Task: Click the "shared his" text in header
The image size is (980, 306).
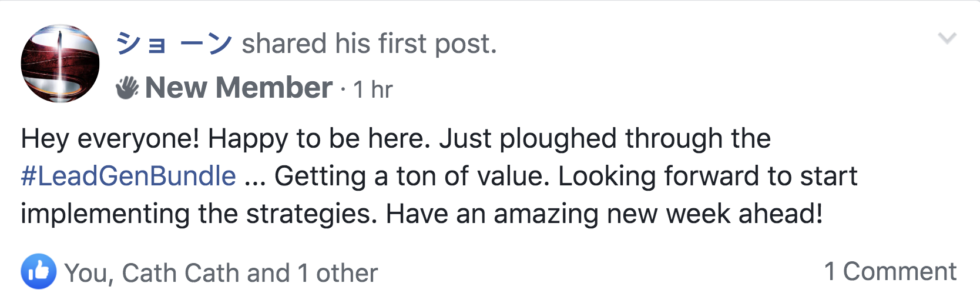Action: point(306,44)
